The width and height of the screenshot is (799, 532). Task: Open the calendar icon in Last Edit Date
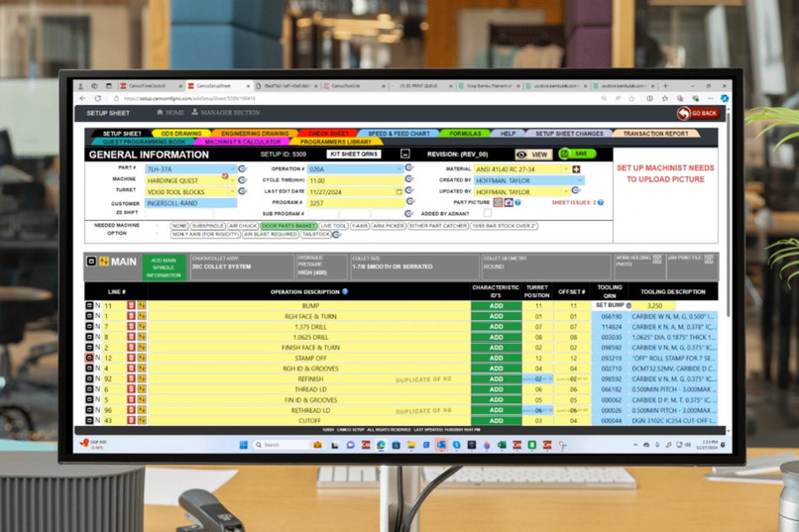coord(399,192)
